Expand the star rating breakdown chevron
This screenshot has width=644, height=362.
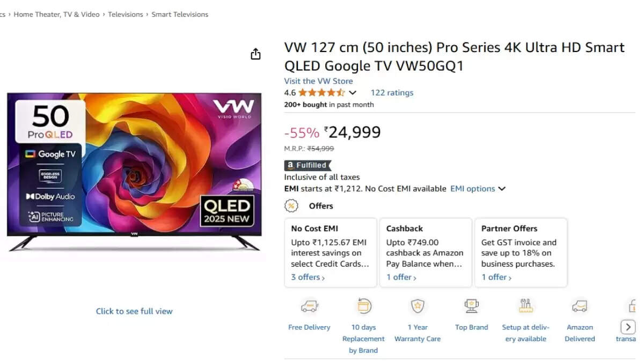point(353,93)
